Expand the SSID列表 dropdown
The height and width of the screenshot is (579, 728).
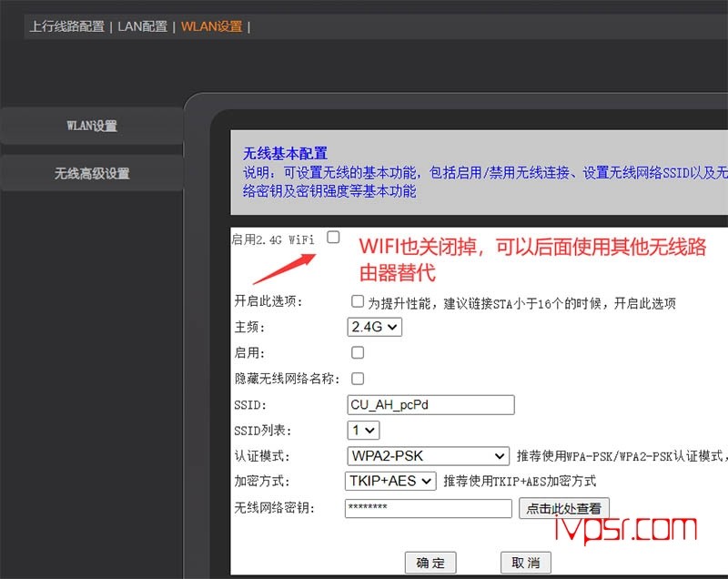point(363,431)
